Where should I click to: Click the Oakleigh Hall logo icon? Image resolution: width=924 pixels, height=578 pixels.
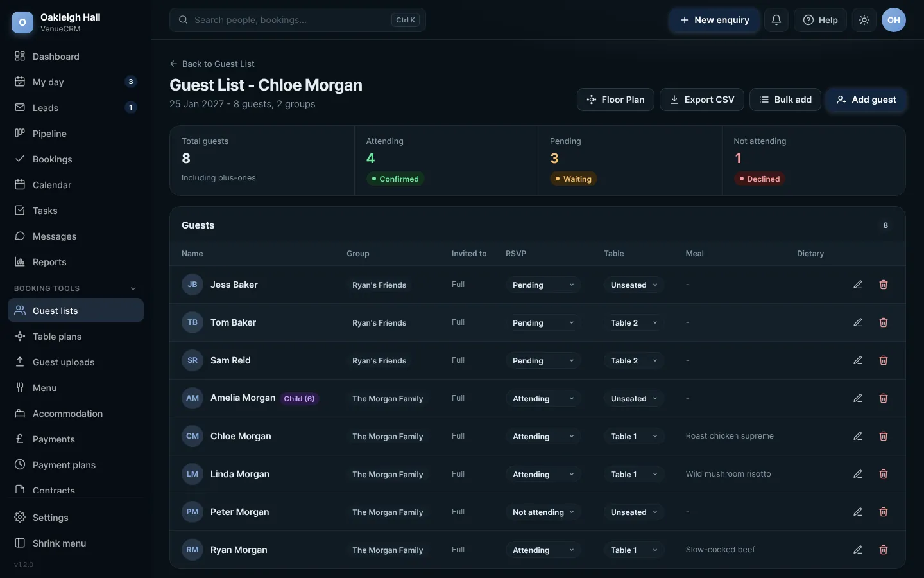click(22, 22)
